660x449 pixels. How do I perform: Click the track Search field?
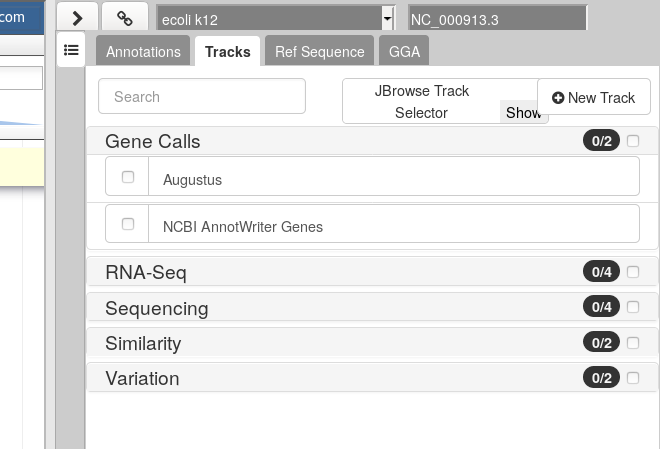(x=202, y=96)
